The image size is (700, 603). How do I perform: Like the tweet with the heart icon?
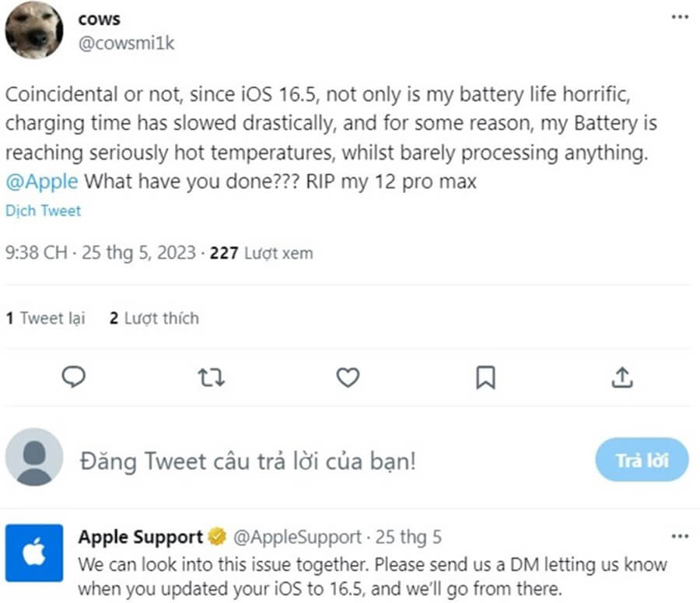[x=348, y=378]
